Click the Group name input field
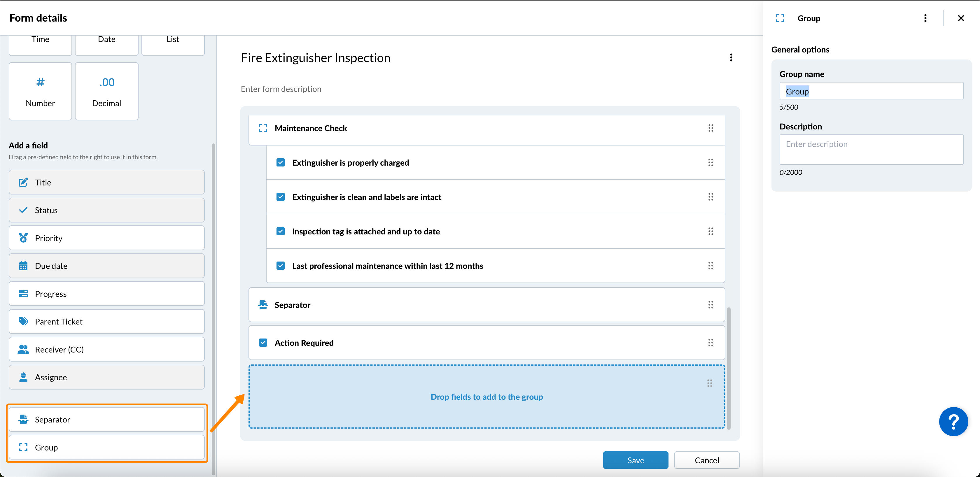 click(871, 91)
